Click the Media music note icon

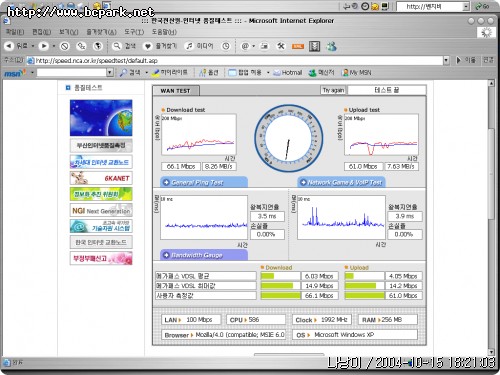click(x=189, y=46)
